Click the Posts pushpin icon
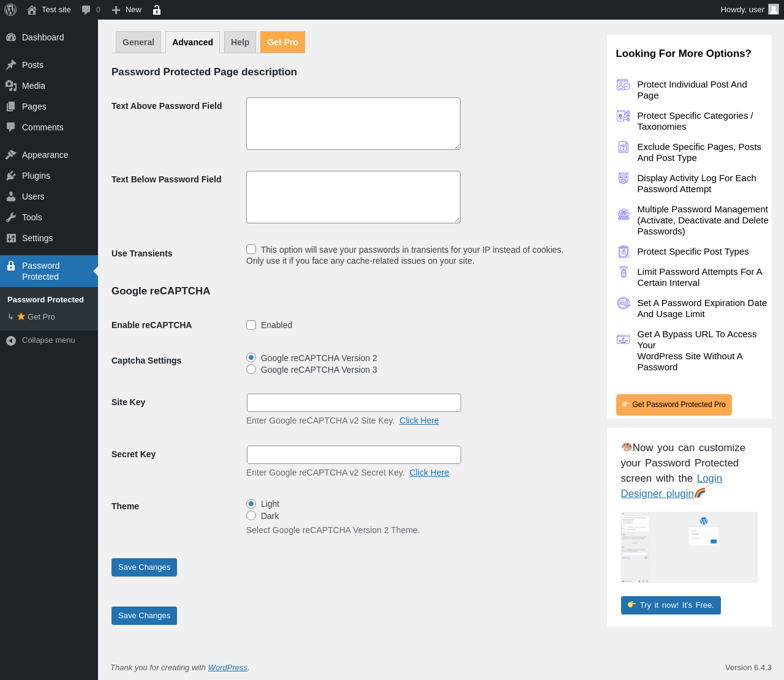Image resolution: width=784 pixels, height=680 pixels. coord(11,65)
